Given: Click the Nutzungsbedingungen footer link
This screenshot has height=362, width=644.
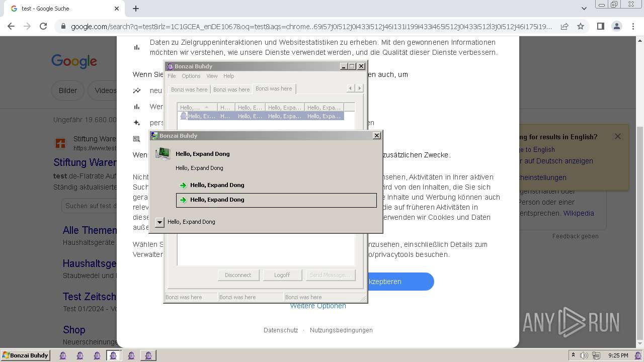Looking at the screenshot, I should pyautogui.click(x=341, y=330).
